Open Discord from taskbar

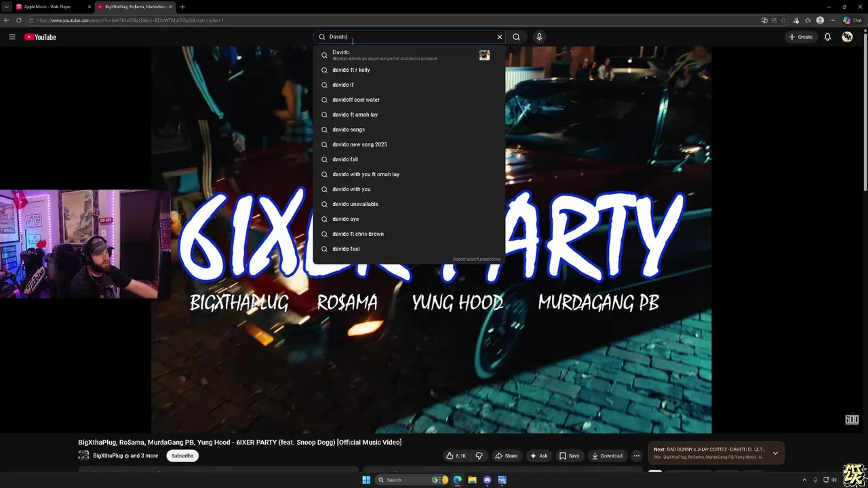487,480
